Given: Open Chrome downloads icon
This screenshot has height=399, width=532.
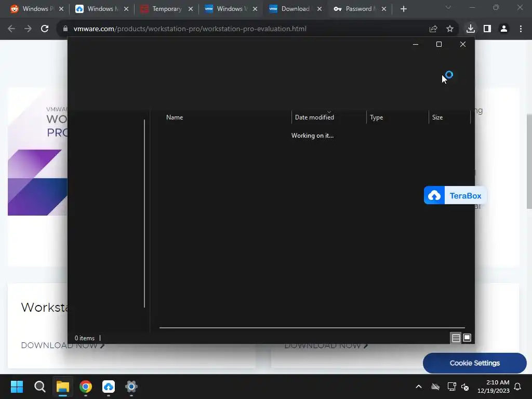Looking at the screenshot, I should 471,29.
